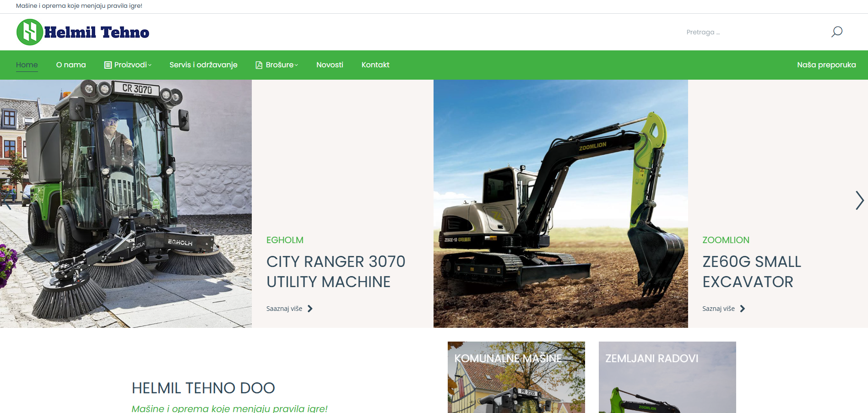The width and height of the screenshot is (868, 413).
Task: Click the list icon beside Proizvodi
Action: pos(108,65)
